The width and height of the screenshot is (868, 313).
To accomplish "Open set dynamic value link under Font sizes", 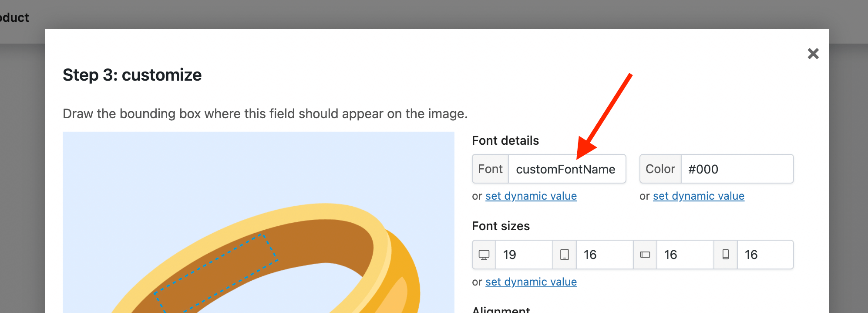I will 531,282.
